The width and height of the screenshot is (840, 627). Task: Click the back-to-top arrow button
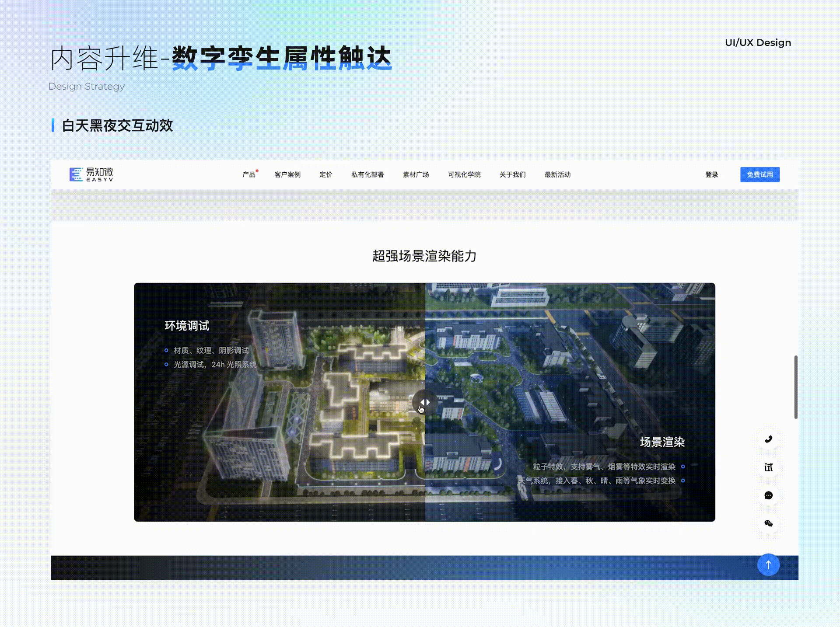tap(768, 565)
